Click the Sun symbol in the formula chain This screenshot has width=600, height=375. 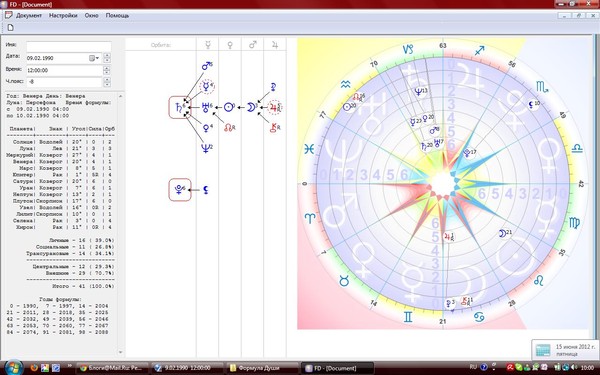pyautogui.click(x=229, y=107)
